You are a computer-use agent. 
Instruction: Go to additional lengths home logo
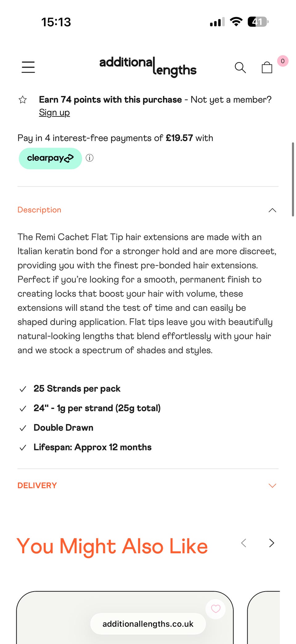pyautogui.click(x=148, y=66)
